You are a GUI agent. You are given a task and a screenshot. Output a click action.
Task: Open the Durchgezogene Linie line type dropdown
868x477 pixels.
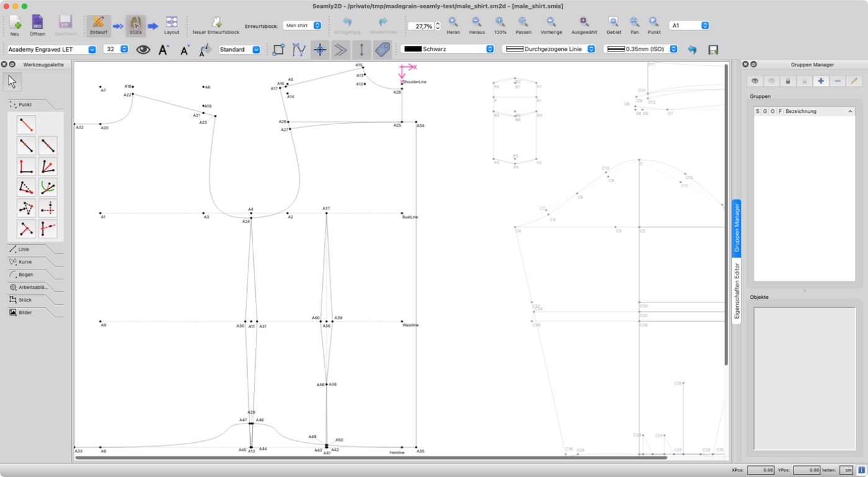coord(549,49)
